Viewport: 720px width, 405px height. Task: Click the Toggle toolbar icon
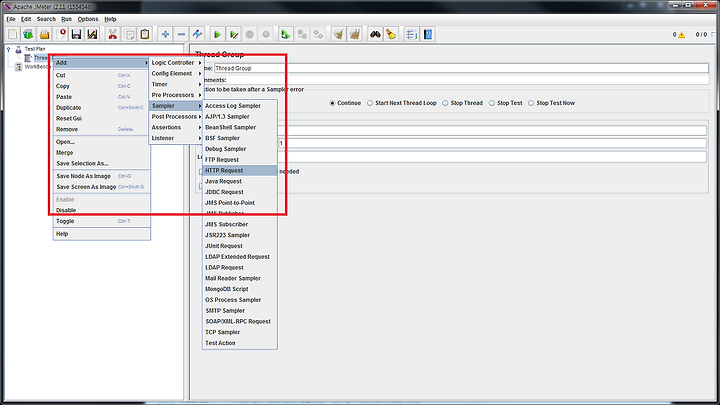[x=197, y=34]
